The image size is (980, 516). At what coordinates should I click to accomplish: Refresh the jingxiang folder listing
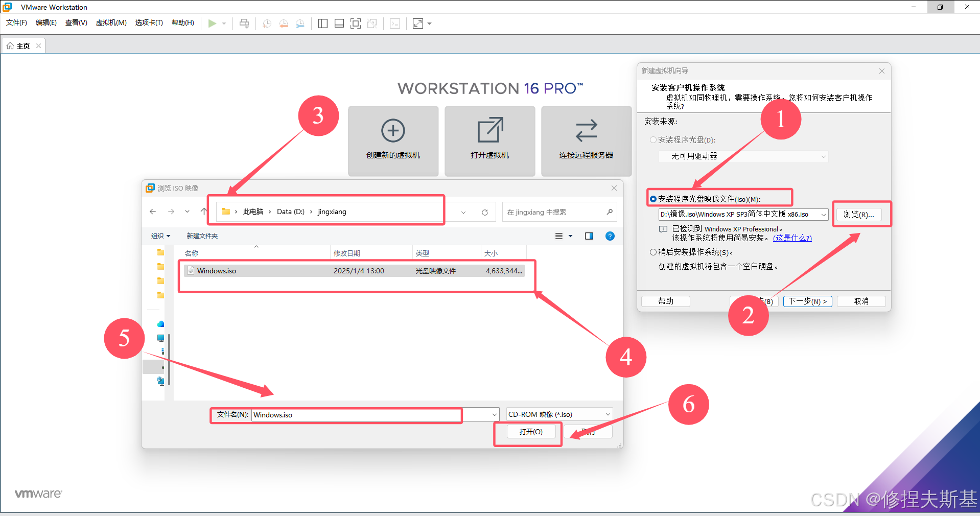coord(484,212)
